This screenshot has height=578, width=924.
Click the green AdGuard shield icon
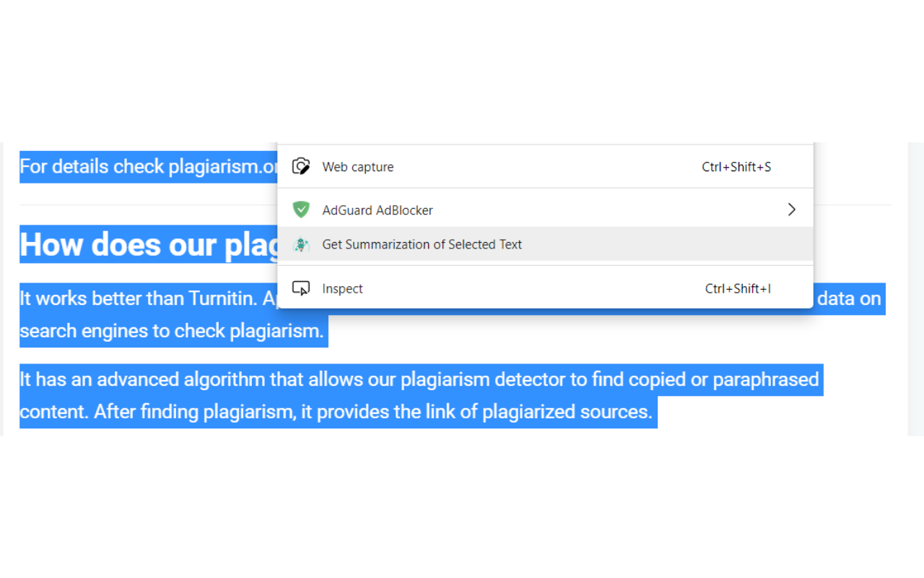pyautogui.click(x=301, y=210)
